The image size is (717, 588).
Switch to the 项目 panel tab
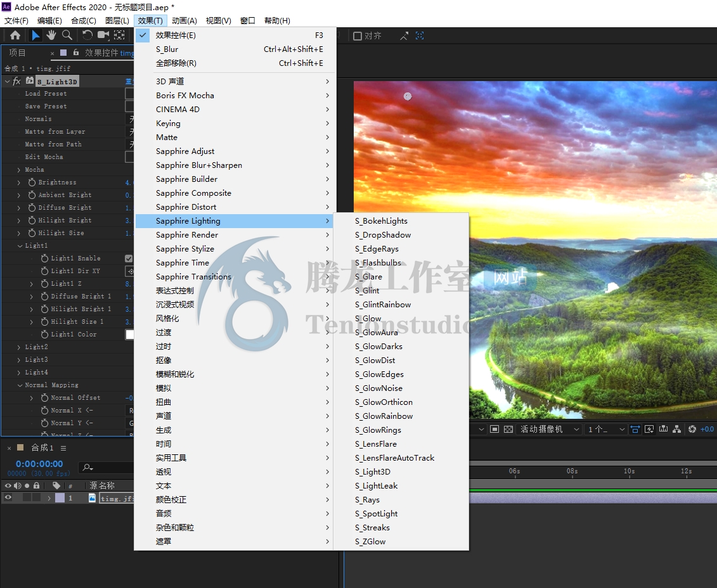pyautogui.click(x=17, y=53)
